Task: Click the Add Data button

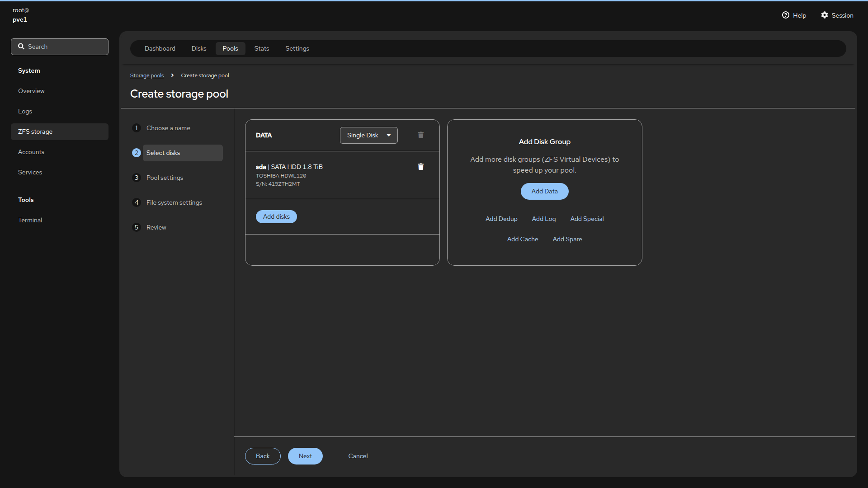Action: click(544, 191)
